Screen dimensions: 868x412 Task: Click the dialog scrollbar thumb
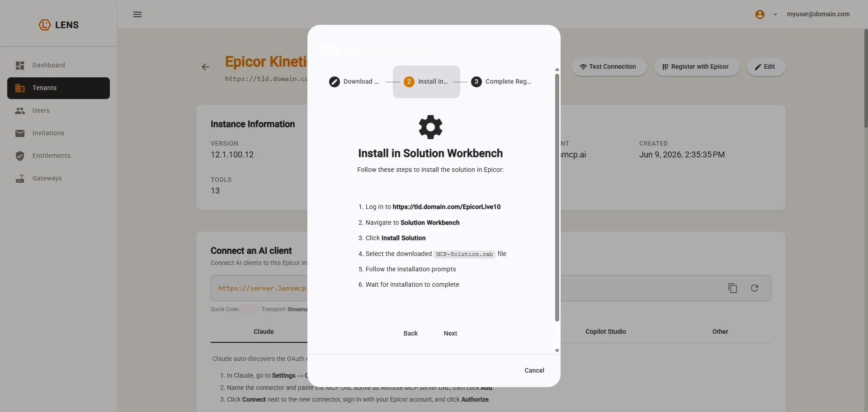coord(557,197)
